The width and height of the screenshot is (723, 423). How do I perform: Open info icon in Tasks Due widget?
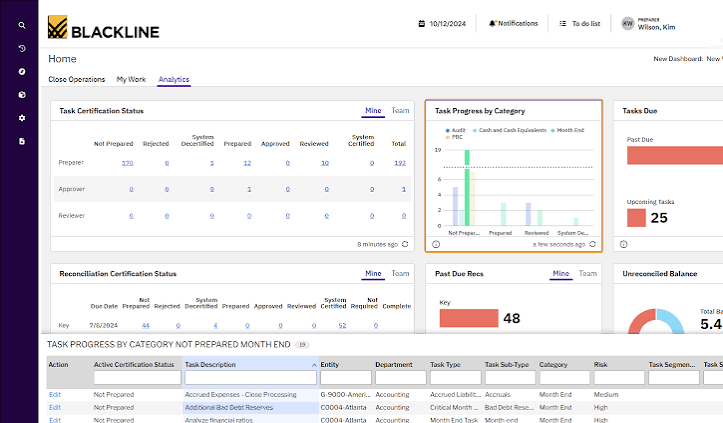click(623, 244)
